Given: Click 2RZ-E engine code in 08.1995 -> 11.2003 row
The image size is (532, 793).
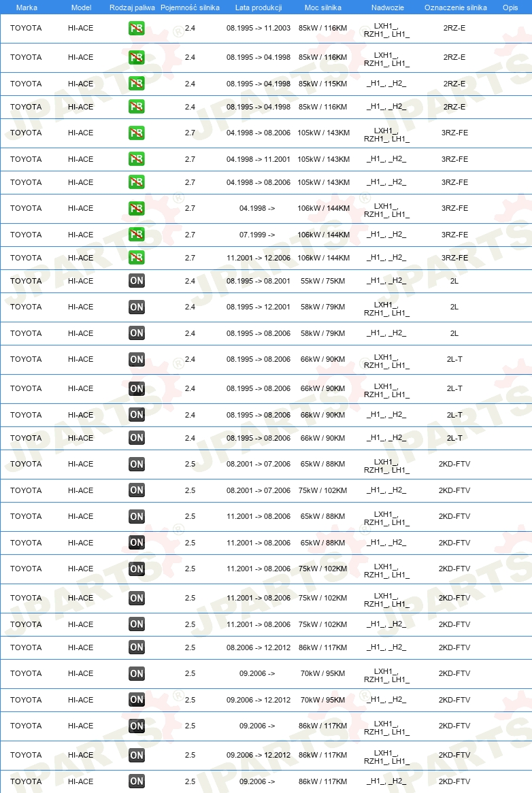Looking at the screenshot, I should 454,29.
